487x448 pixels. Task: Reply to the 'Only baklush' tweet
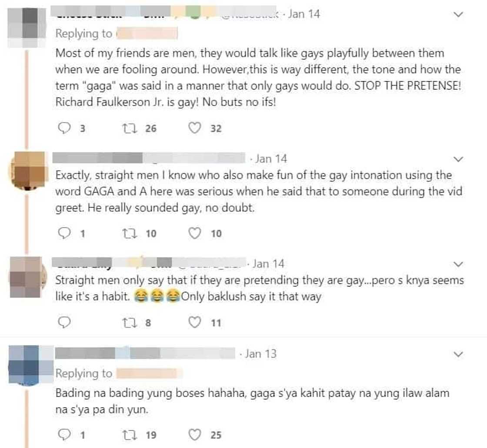pos(64,322)
